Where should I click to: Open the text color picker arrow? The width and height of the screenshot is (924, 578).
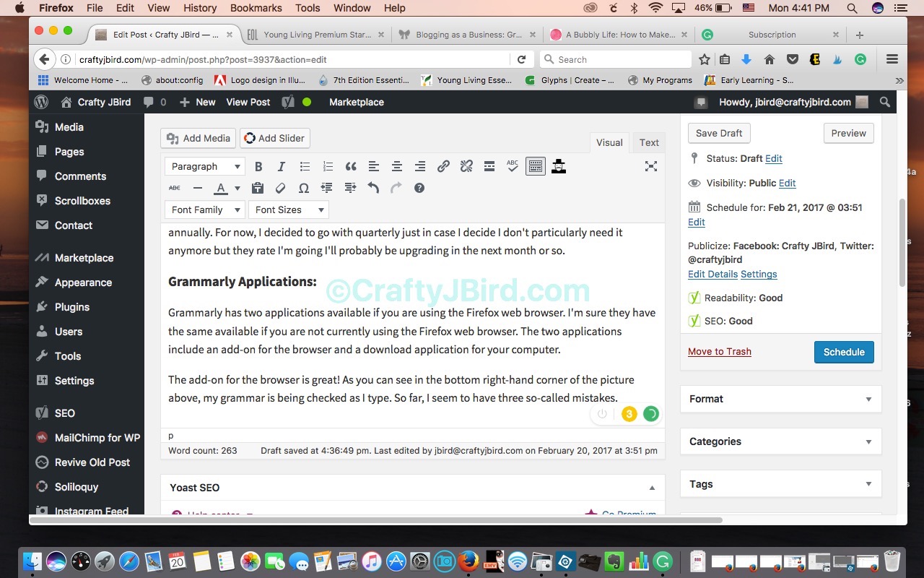(x=237, y=189)
